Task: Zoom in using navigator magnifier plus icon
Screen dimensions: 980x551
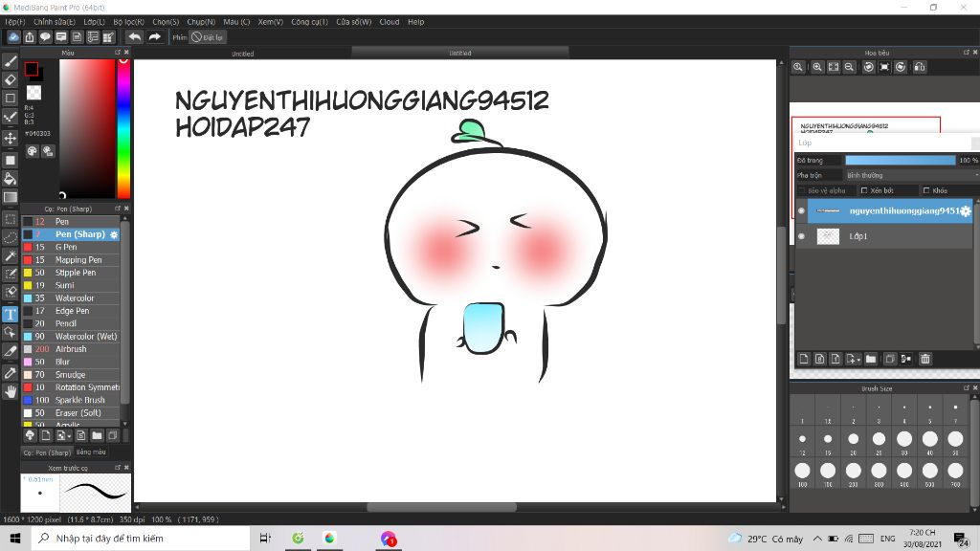Action: 817,67
